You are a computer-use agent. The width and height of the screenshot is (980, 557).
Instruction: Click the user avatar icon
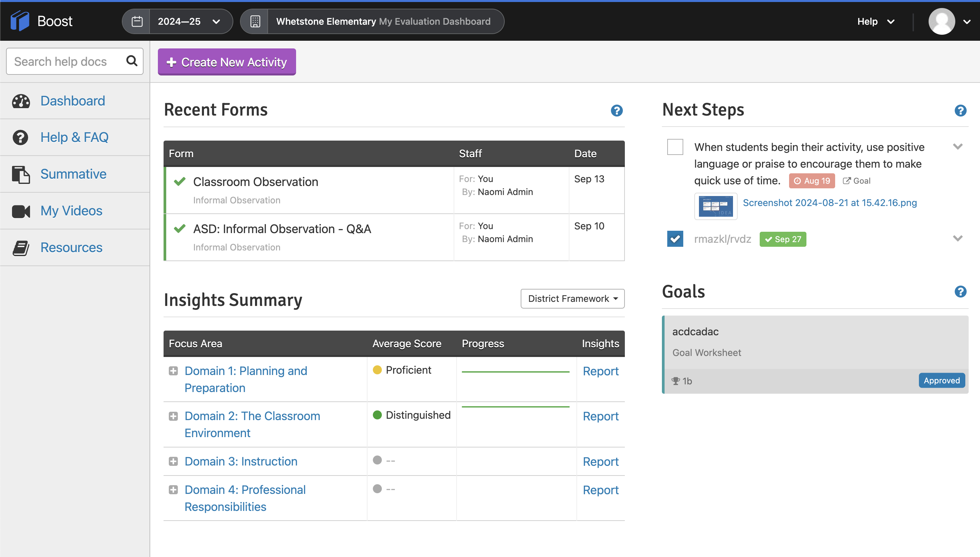[x=941, y=21]
